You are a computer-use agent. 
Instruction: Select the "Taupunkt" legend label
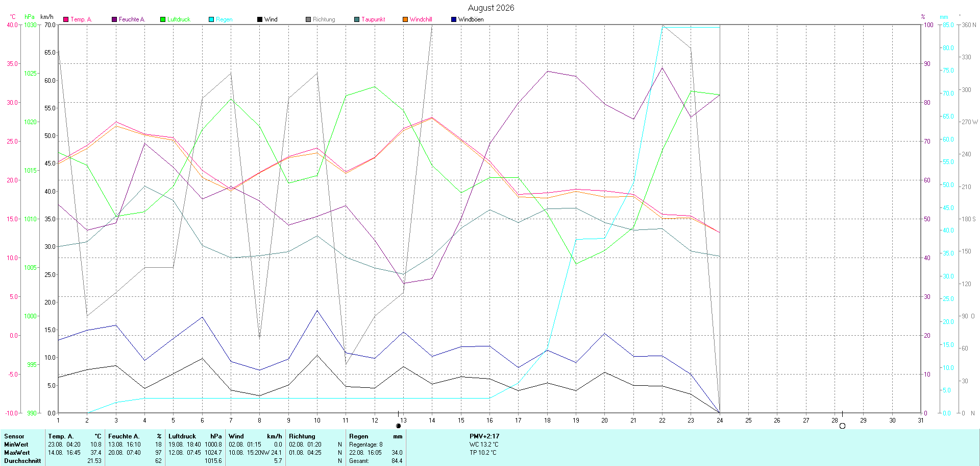coord(373,19)
